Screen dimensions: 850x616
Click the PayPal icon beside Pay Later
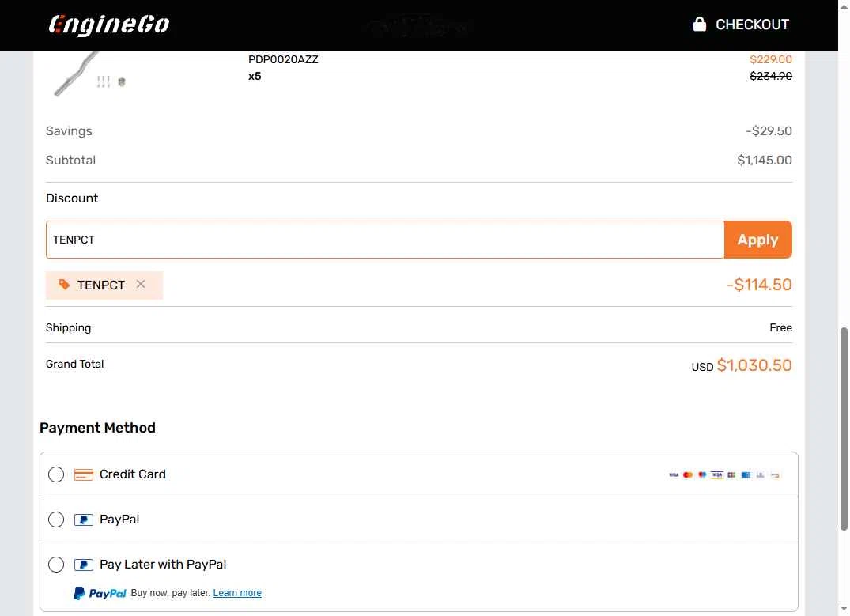(x=84, y=565)
